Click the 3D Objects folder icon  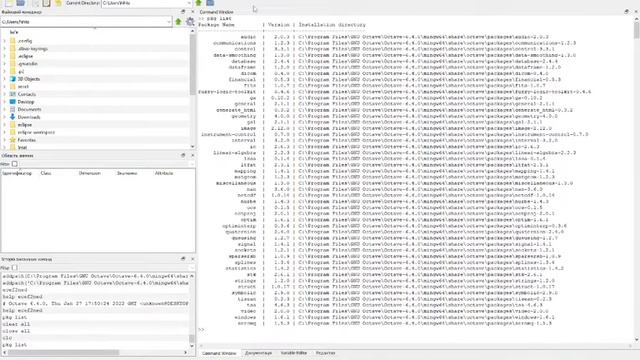click(x=13, y=79)
